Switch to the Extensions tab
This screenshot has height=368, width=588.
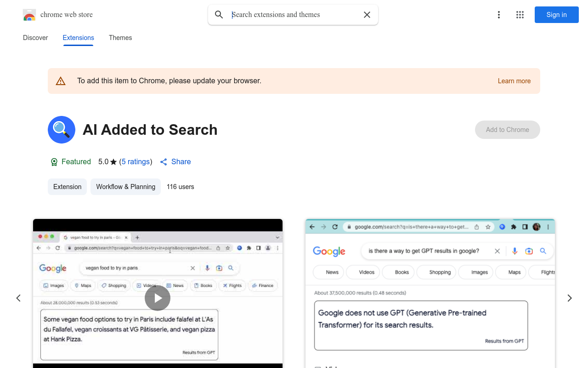[78, 38]
